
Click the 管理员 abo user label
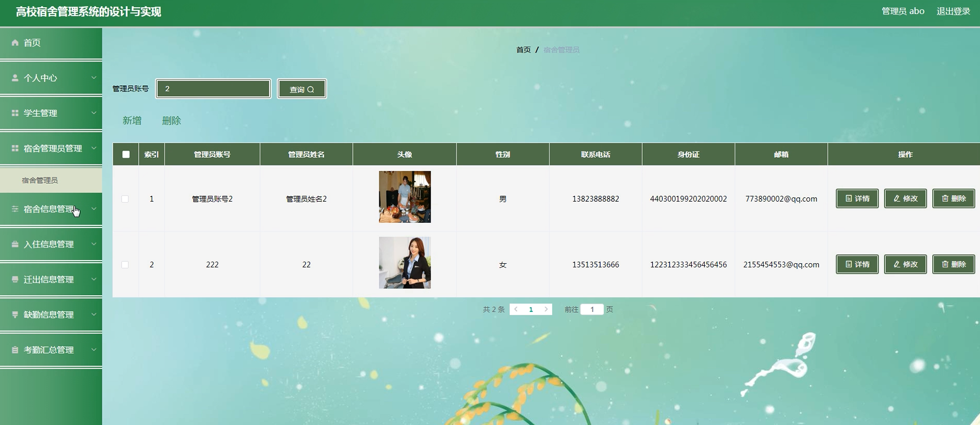click(x=903, y=11)
